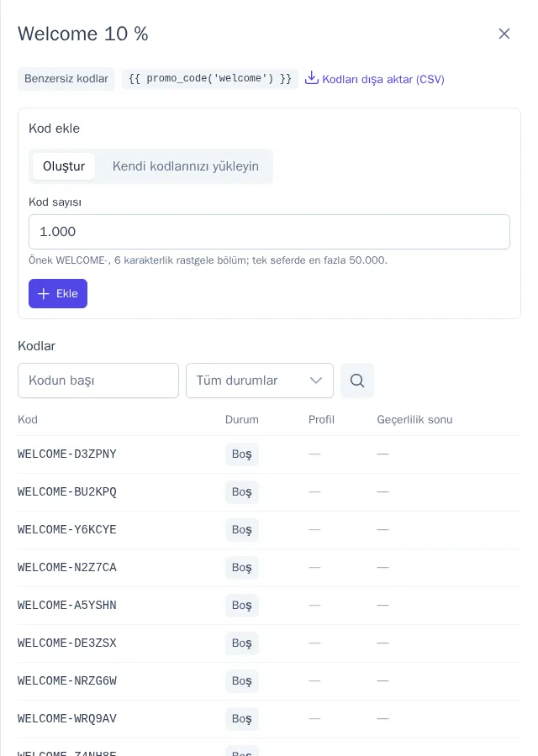Select code WELCOME-DE3ZSX

pos(67,643)
